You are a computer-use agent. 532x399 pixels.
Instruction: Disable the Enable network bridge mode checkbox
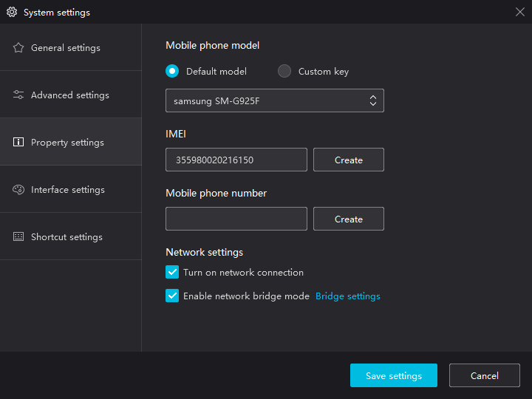tap(172, 296)
